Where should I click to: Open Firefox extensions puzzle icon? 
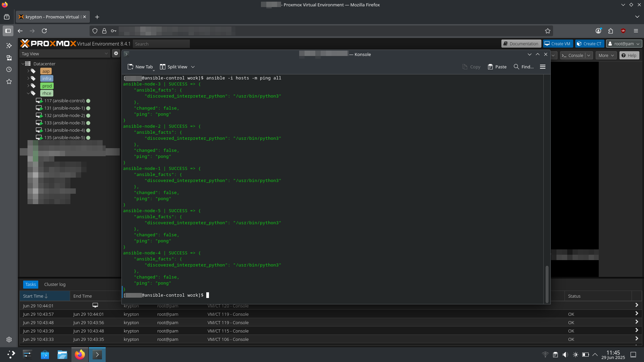click(x=610, y=31)
